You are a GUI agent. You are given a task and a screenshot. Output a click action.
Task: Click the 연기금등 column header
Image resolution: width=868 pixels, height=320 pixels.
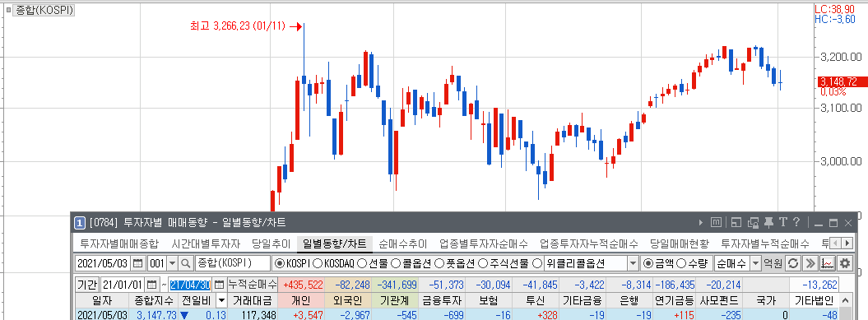click(675, 300)
